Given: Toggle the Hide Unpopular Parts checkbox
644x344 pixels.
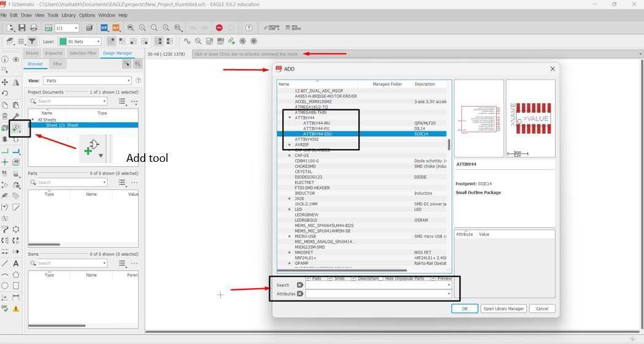Looking at the screenshot, I should (x=381, y=278).
